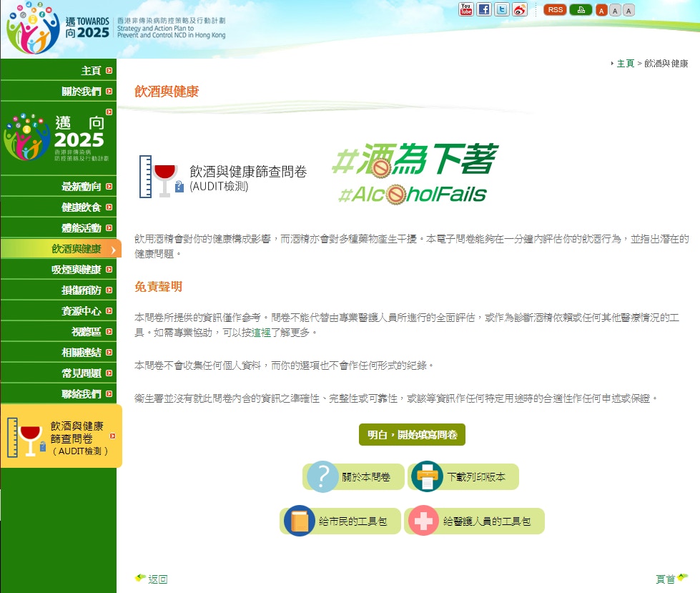Viewport: 700px width, 593px height.
Task: Expand 健康飲食 in the sidebar menu
Action: [x=87, y=207]
